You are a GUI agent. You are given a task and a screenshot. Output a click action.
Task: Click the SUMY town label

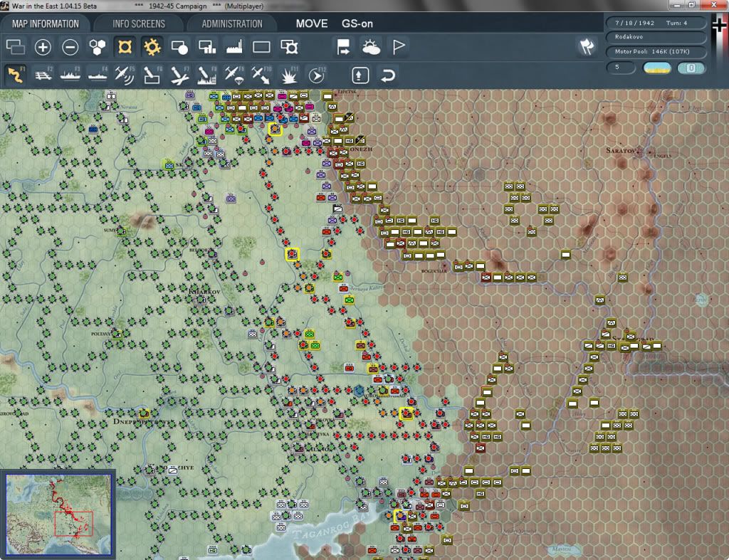pos(110,230)
